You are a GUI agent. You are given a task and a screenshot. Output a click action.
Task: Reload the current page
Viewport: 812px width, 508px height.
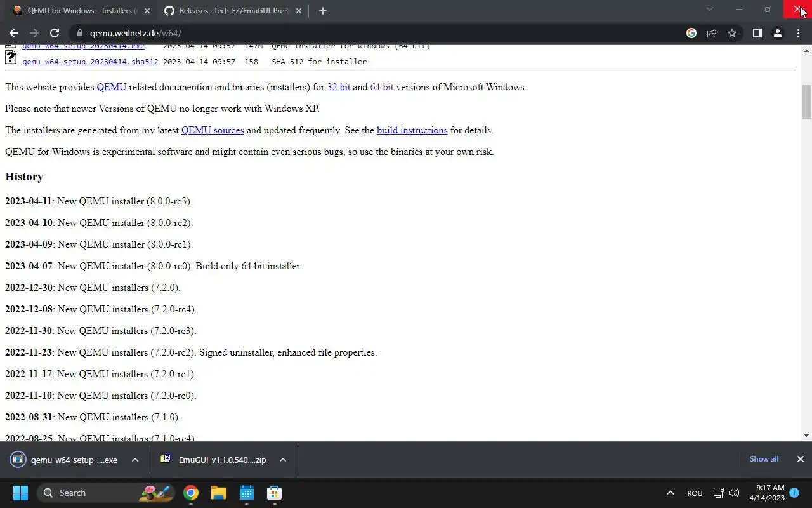[55, 33]
